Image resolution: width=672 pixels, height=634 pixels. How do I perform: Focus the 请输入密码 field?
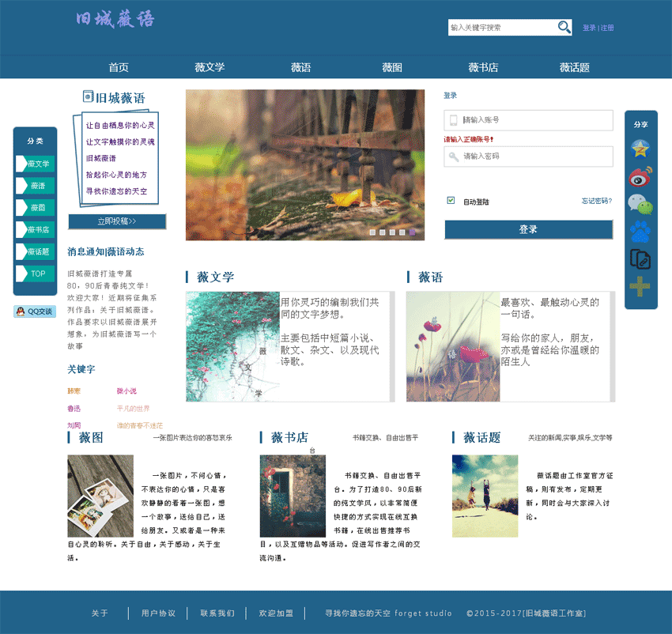point(528,157)
